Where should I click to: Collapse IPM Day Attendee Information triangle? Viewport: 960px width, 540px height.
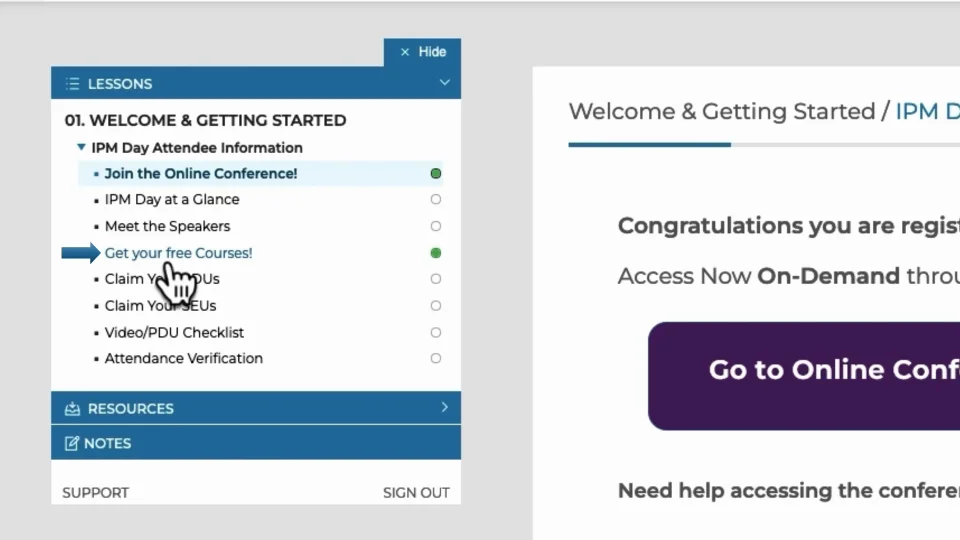click(81, 148)
